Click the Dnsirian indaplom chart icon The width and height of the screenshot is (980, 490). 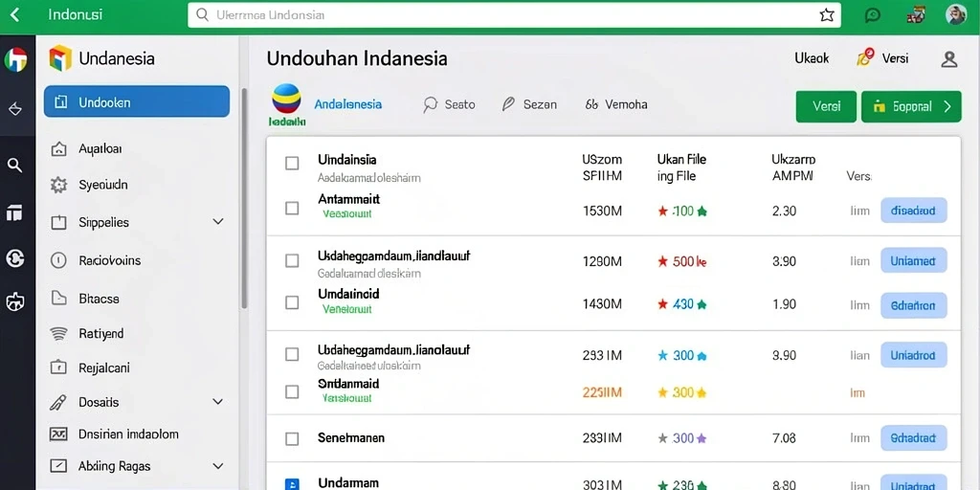pos(58,434)
